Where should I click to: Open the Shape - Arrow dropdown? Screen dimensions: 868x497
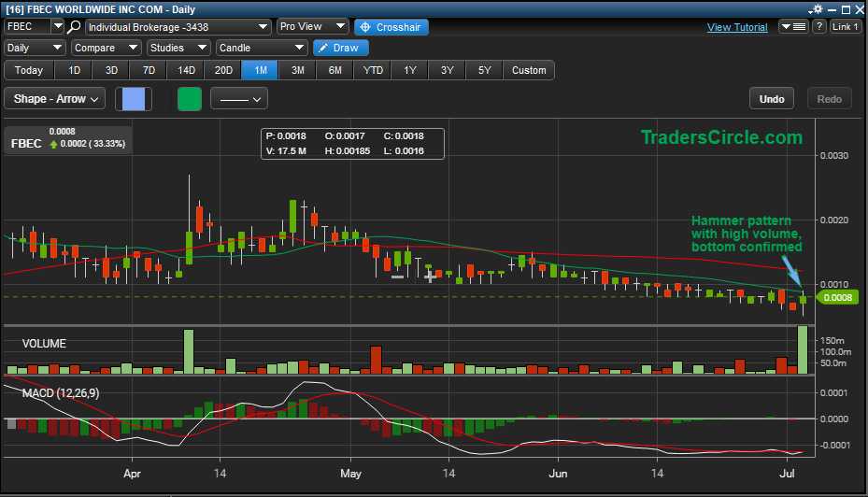pos(55,99)
